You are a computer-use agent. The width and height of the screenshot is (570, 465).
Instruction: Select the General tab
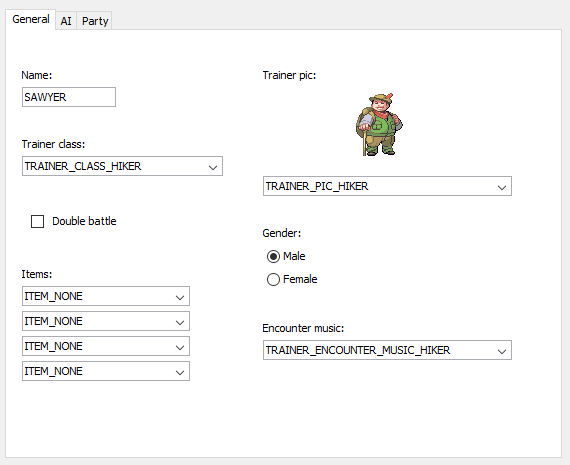[x=31, y=19]
